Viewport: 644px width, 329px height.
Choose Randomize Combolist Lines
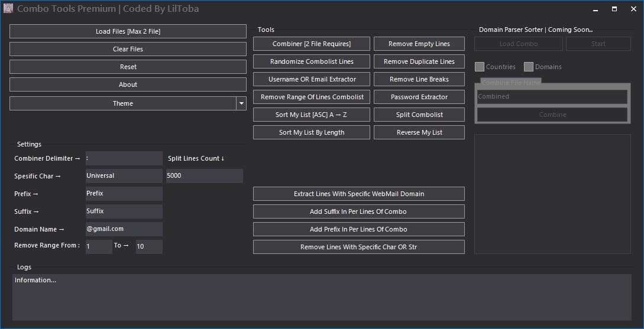312,61
